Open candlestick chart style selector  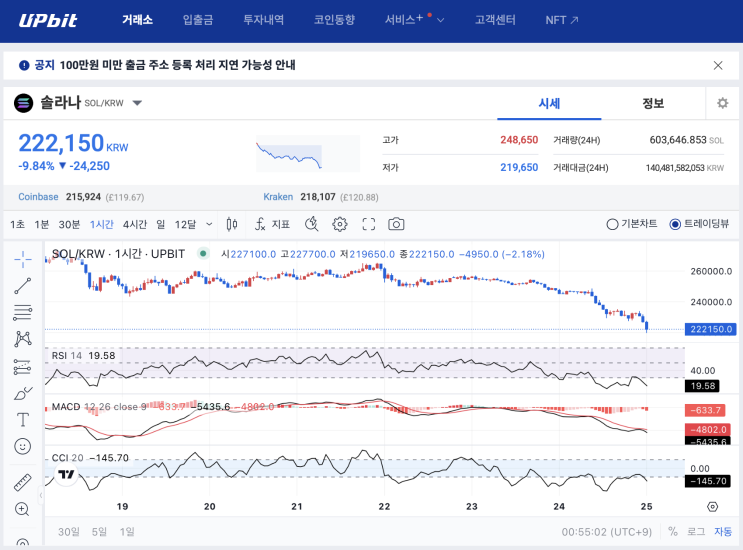232,224
